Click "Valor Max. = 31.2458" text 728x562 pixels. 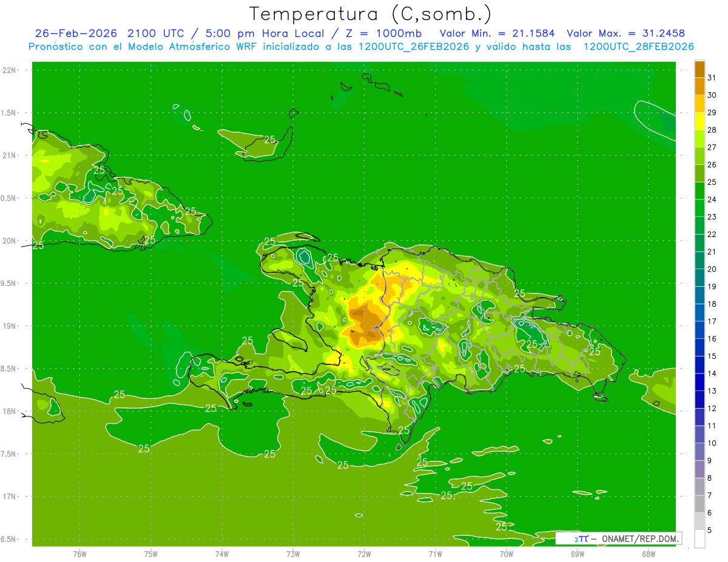(626, 33)
